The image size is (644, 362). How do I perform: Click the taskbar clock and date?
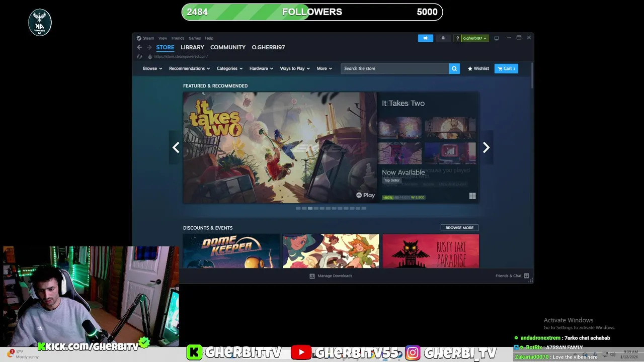tap(630, 354)
